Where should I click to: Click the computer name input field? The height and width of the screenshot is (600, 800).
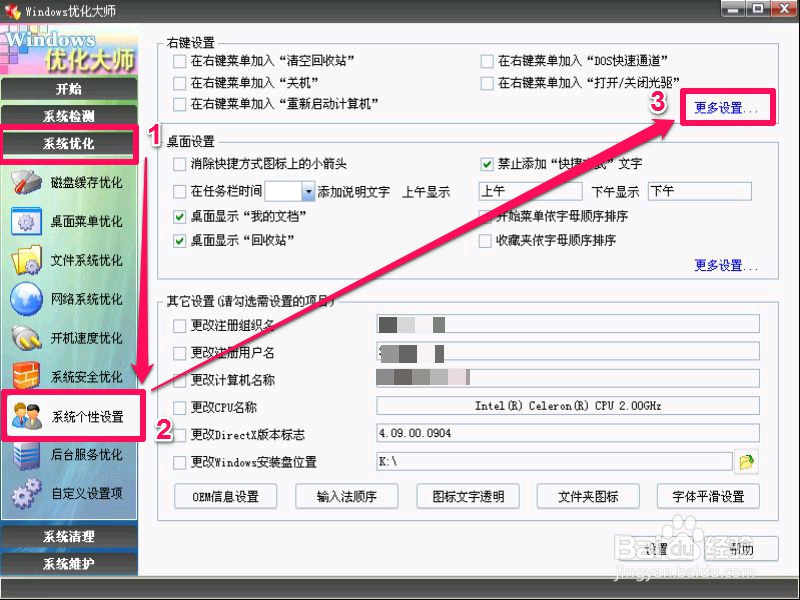point(567,378)
